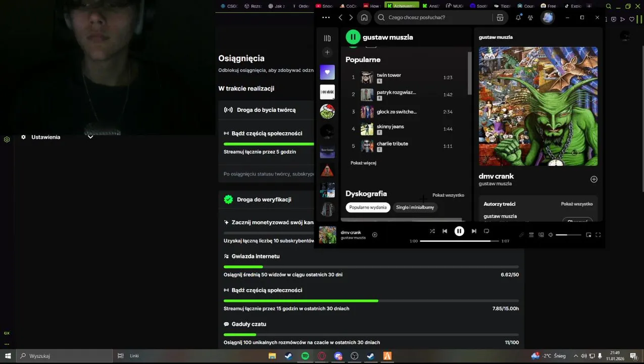Toggle shuffle playback
Image resolution: width=644 pixels, height=364 pixels.
[432, 231]
